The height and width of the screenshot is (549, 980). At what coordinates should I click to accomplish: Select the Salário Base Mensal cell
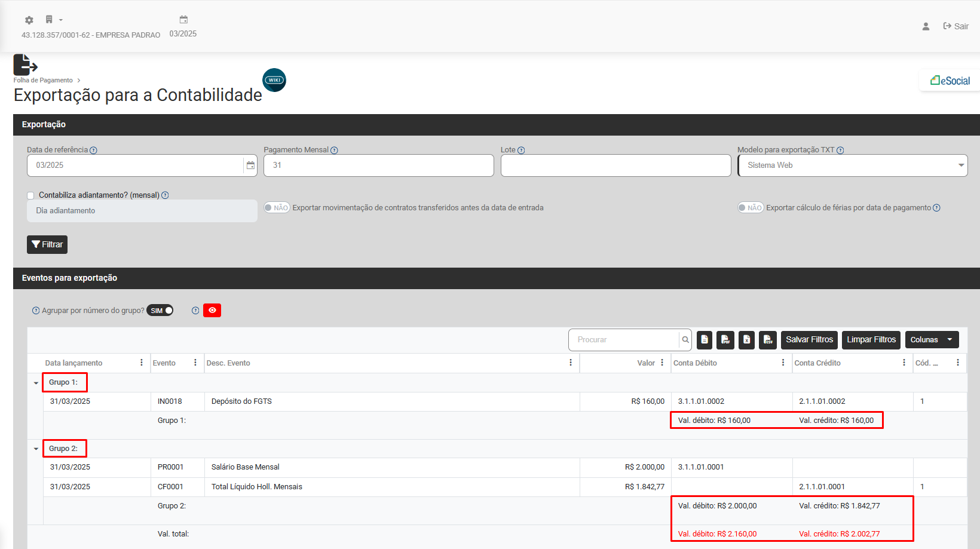[392, 467]
